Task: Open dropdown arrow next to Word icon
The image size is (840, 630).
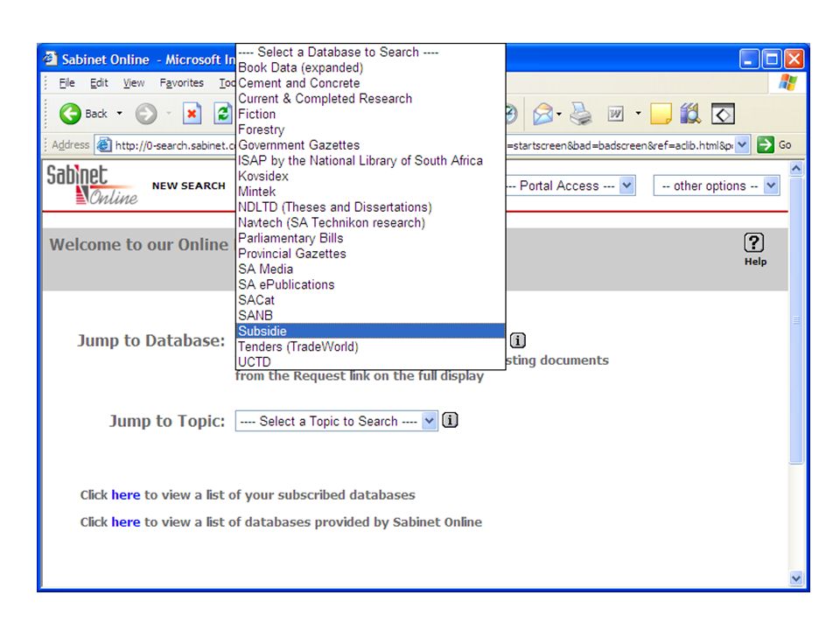Action: coord(638,114)
